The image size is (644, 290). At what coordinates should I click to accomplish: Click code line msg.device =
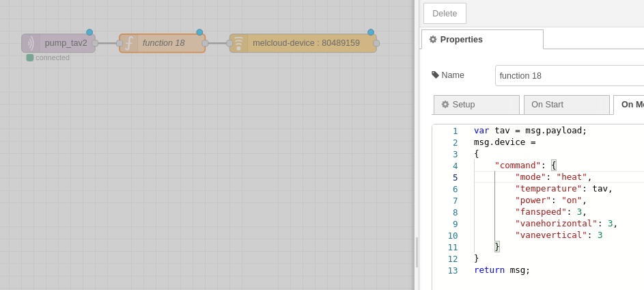(x=505, y=142)
